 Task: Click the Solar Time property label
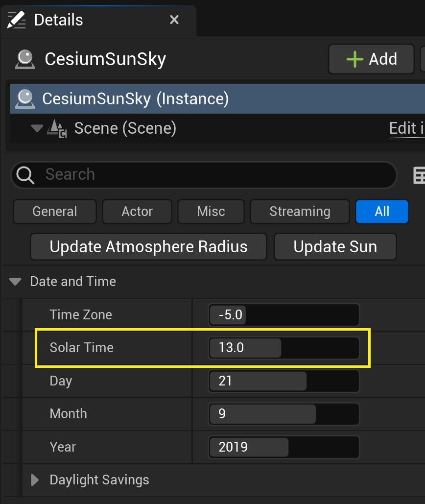[82, 348]
